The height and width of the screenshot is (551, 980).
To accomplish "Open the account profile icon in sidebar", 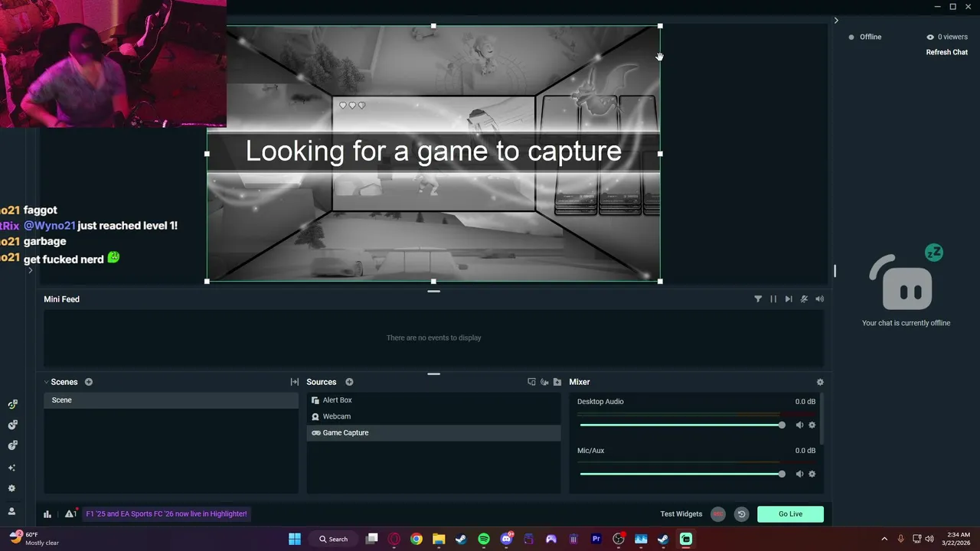I will (11, 511).
